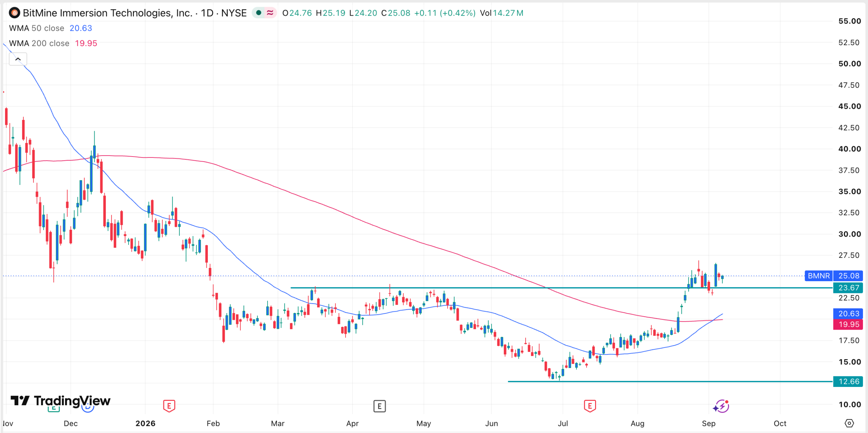868x433 pixels.
Task: Click 10.00 on the price axis
Action: pos(849,404)
